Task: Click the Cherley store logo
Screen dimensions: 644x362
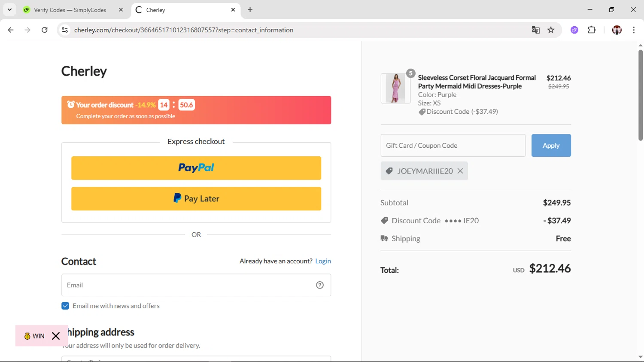Action: 84,71
